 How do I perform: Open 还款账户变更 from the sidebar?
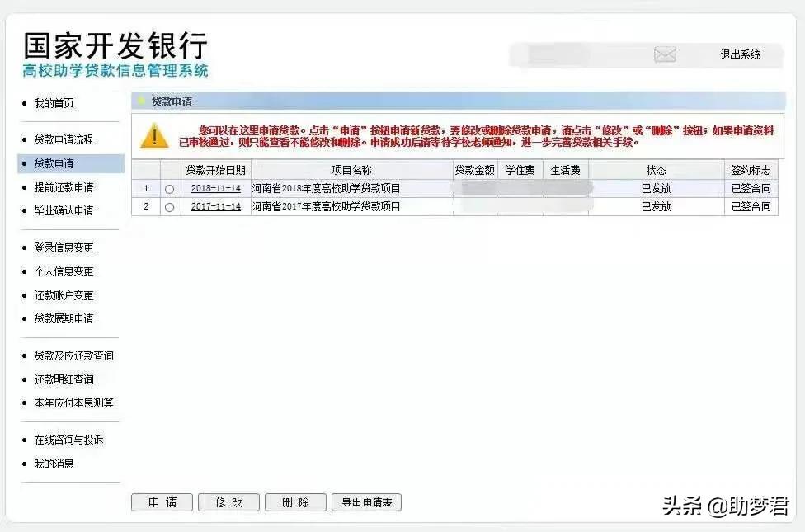point(64,294)
